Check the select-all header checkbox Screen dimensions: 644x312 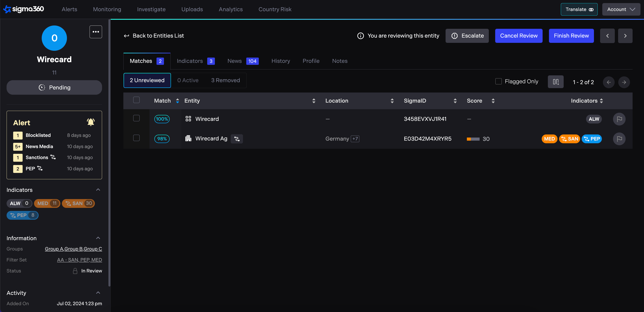tap(136, 100)
